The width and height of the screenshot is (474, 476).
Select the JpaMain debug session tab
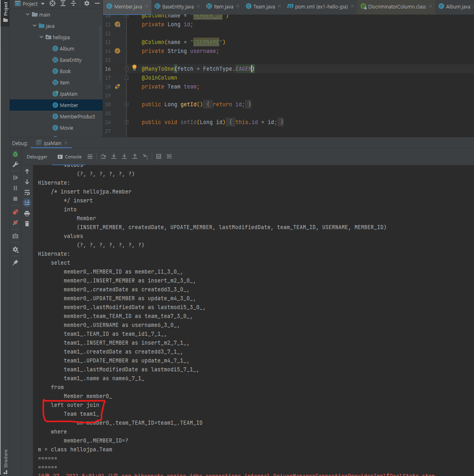point(49,143)
